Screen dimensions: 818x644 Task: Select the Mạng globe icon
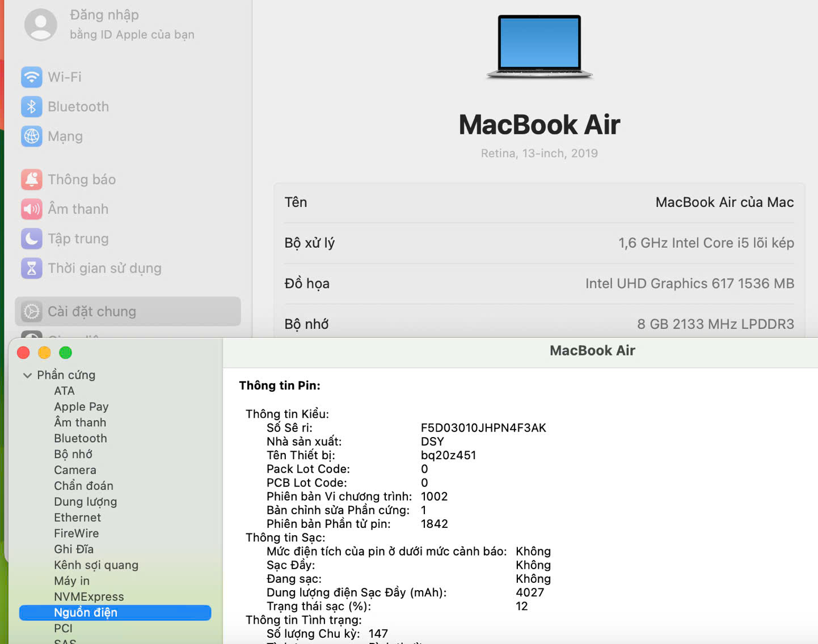(x=32, y=136)
